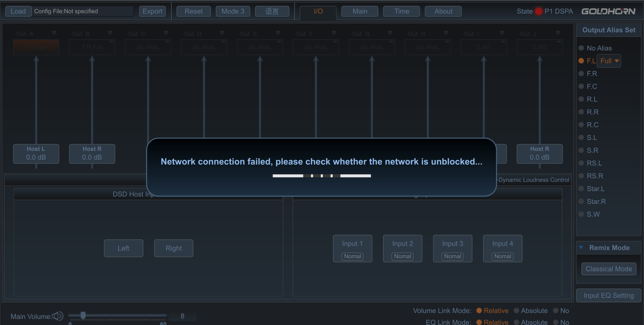The width and height of the screenshot is (644, 325).
Task: Click the Main Volume slider handle
Action: coord(83,315)
